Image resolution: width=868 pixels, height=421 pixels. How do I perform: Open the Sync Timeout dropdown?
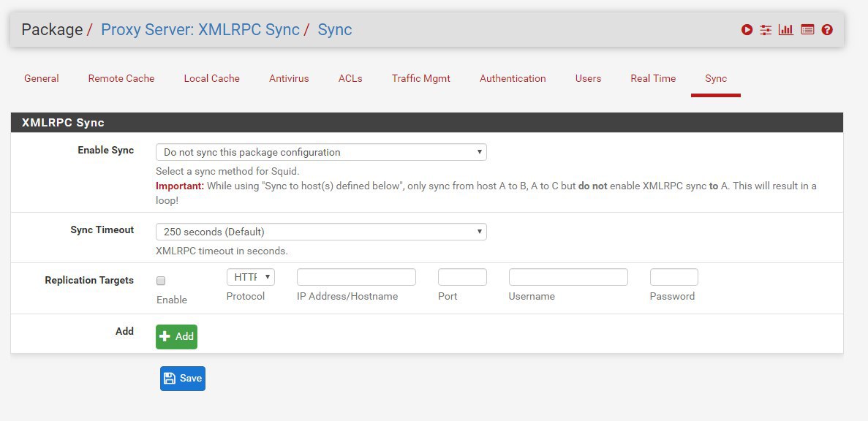click(321, 232)
